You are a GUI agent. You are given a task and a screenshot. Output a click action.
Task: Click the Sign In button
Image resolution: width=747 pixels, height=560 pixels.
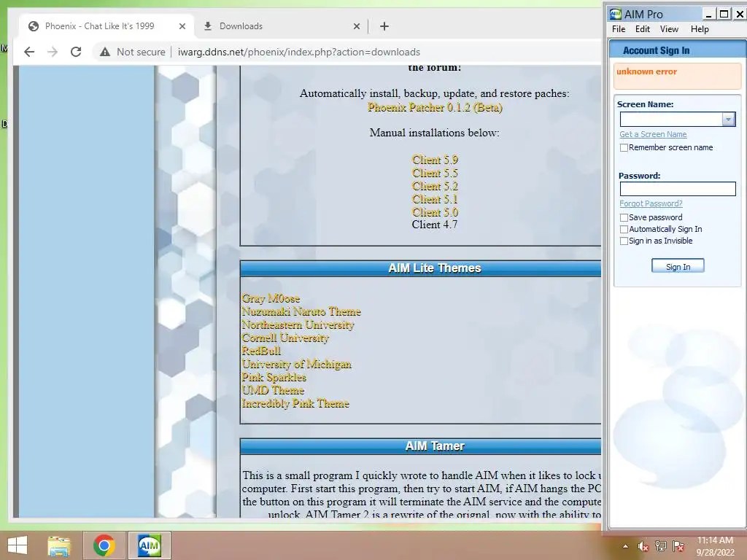tap(678, 266)
